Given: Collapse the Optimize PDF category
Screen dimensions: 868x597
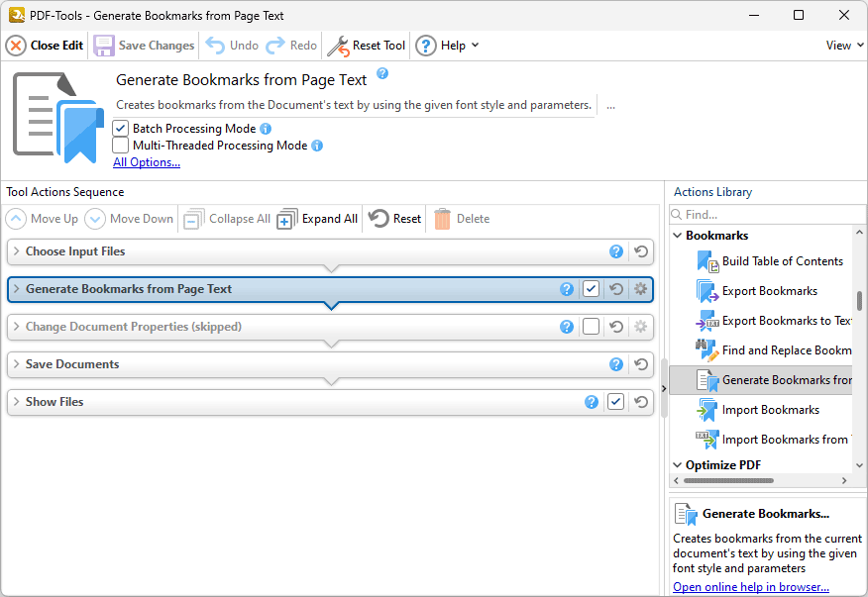Looking at the screenshot, I should [677, 464].
